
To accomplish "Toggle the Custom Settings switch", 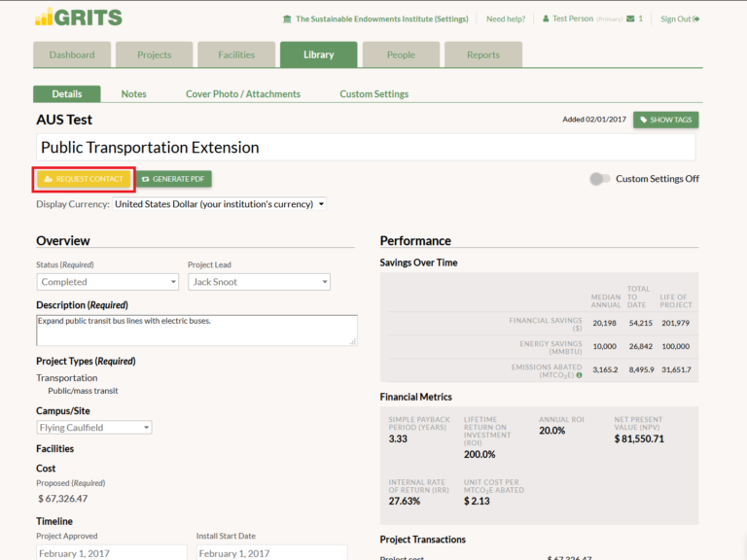I will pos(600,179).
